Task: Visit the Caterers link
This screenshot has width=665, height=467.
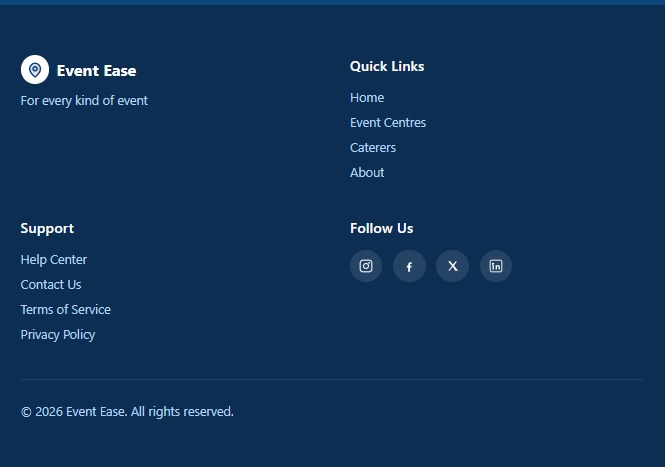Action: click(x=373, y=148)
